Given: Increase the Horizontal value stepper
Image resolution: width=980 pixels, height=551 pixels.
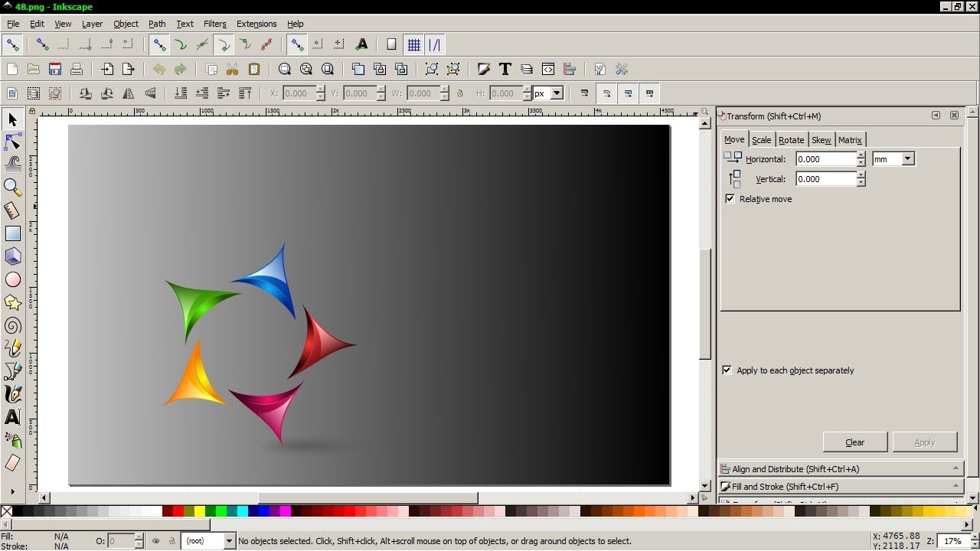Looking at the screenshot, I should coord(861,155).
